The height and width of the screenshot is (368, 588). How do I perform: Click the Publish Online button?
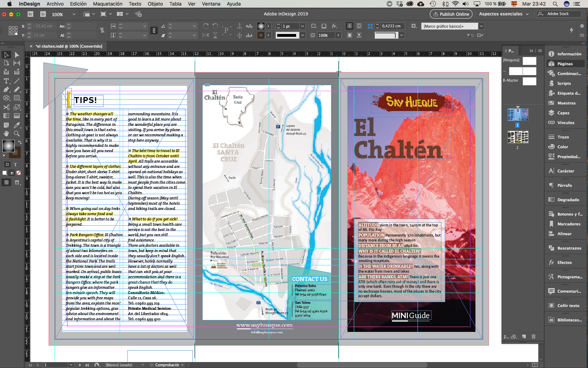click(x=451, y=14)
